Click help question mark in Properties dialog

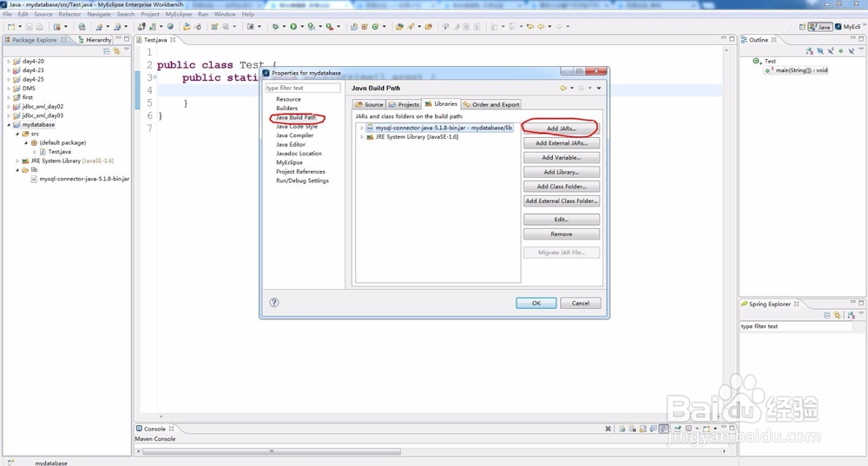[x=274, y=302]
